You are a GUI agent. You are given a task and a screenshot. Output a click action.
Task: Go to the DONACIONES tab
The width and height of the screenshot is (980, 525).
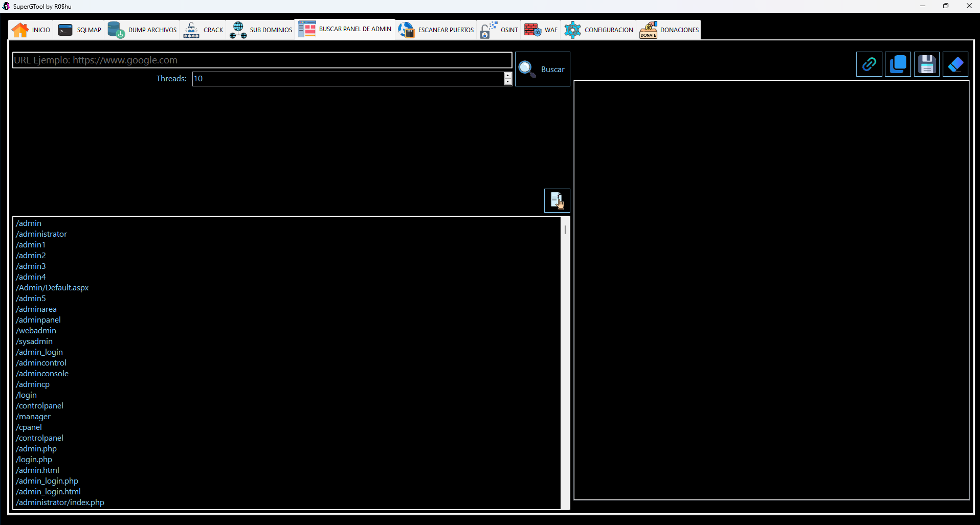pyautogui.click(x=669, y=30)
